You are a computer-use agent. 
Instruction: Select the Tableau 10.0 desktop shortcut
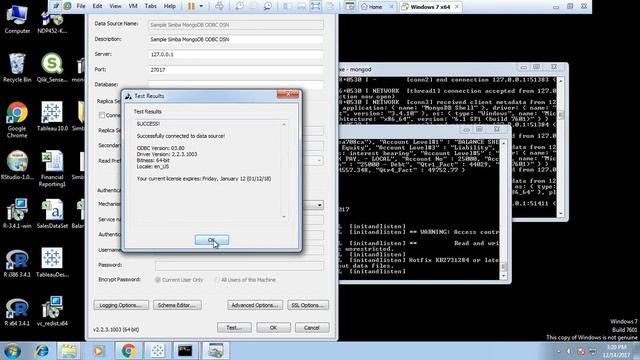[x=52, y=117]
